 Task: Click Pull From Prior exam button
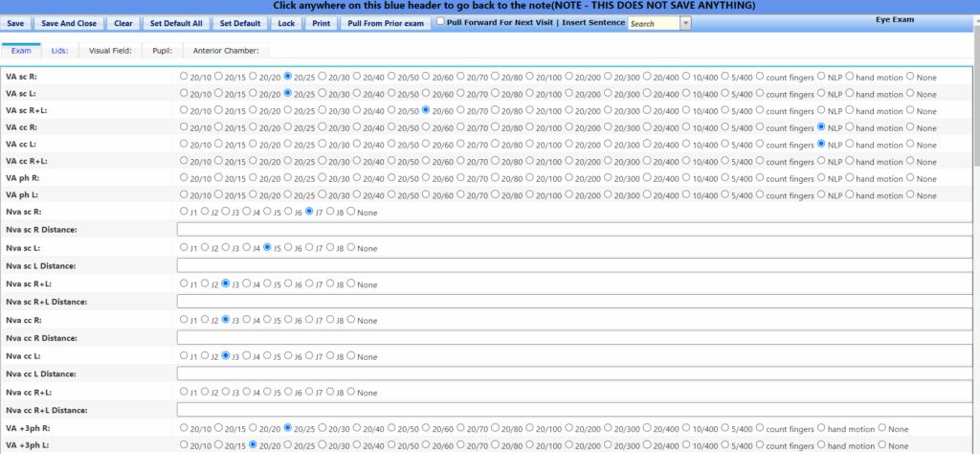tap(386, 22)
